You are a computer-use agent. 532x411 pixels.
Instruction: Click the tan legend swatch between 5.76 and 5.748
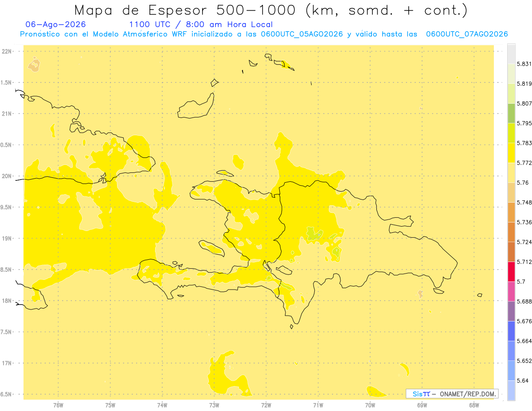511,192
